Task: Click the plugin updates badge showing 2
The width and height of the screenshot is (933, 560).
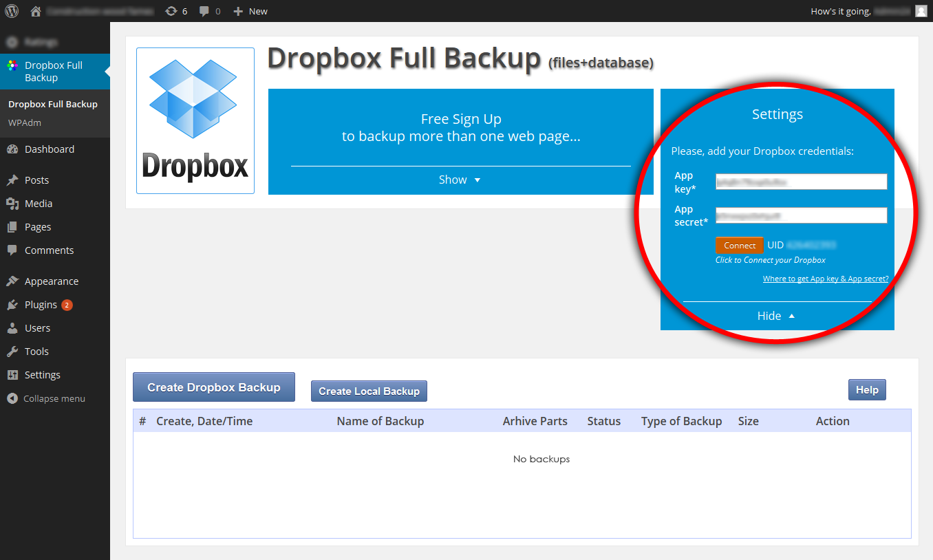Action: click(x=67, y=305)
